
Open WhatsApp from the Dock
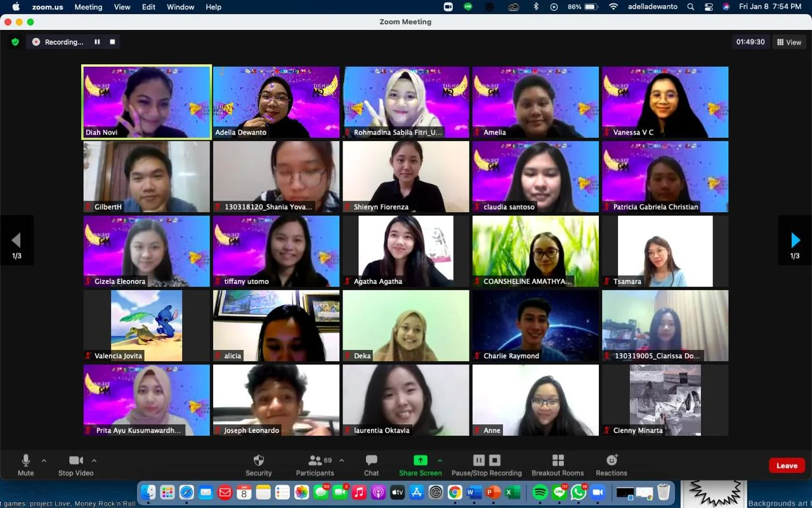coord(579,492)
